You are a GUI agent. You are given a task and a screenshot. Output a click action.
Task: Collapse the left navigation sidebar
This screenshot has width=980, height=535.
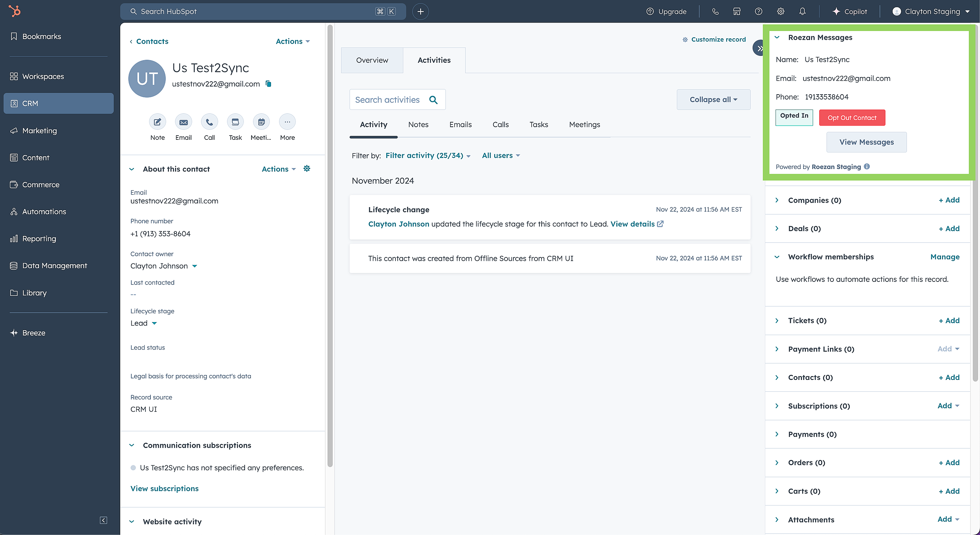coord(103,520)
